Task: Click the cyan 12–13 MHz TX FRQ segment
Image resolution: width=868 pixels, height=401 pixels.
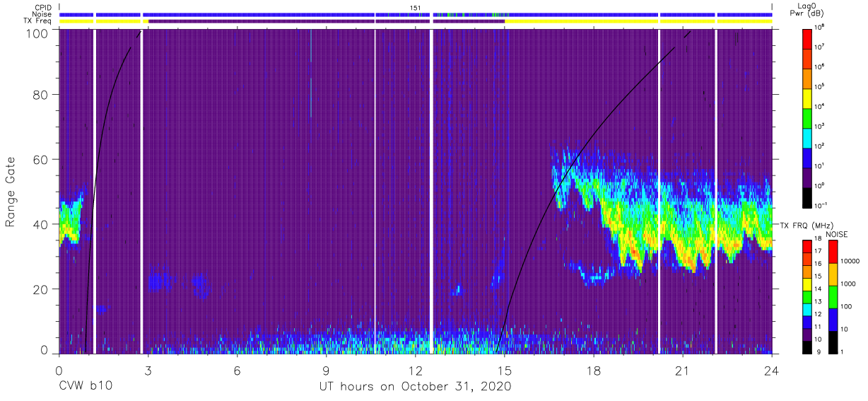Action: click(x=809, y=308)
